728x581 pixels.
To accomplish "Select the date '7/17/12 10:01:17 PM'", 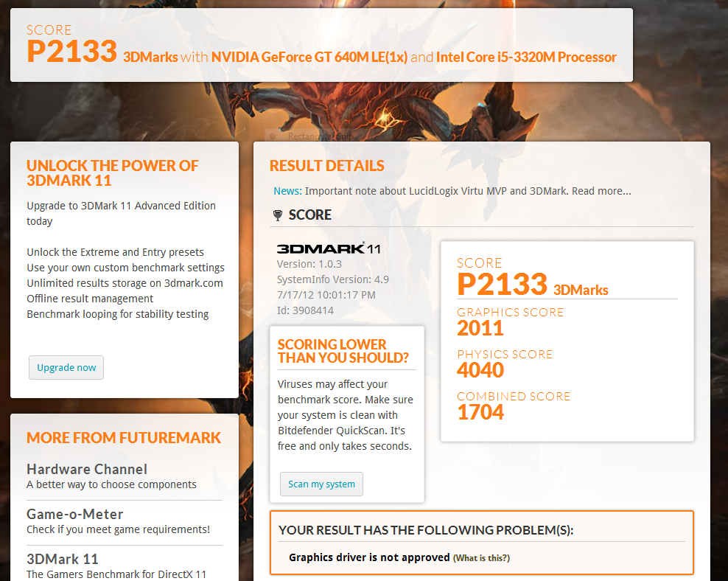I will (x=326, y=295).
